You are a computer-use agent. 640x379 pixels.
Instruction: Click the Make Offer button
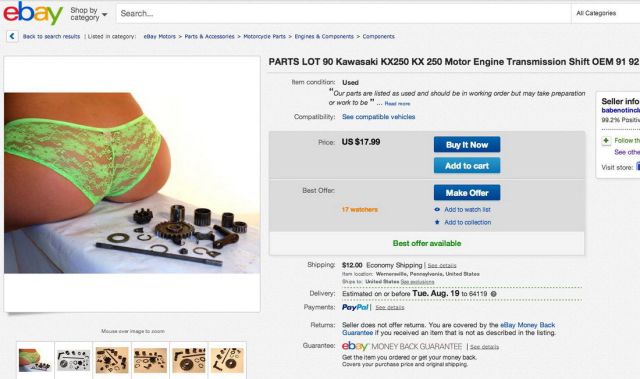[x=467, y=193]
